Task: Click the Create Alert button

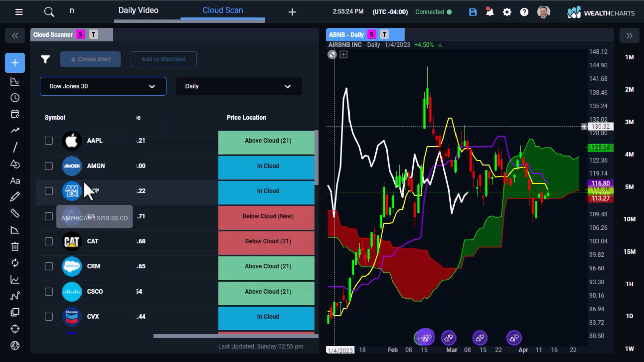Action: (x=91, y=59)
